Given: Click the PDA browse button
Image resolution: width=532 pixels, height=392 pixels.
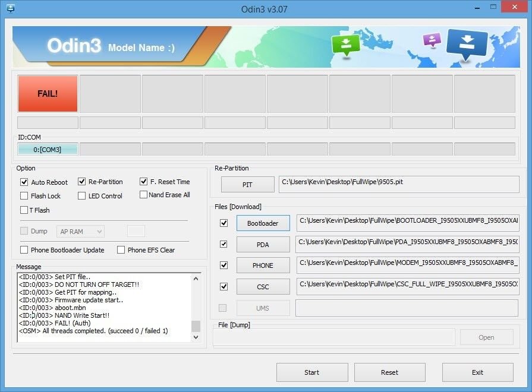Looking at the screenshot, I should (263, 245).
